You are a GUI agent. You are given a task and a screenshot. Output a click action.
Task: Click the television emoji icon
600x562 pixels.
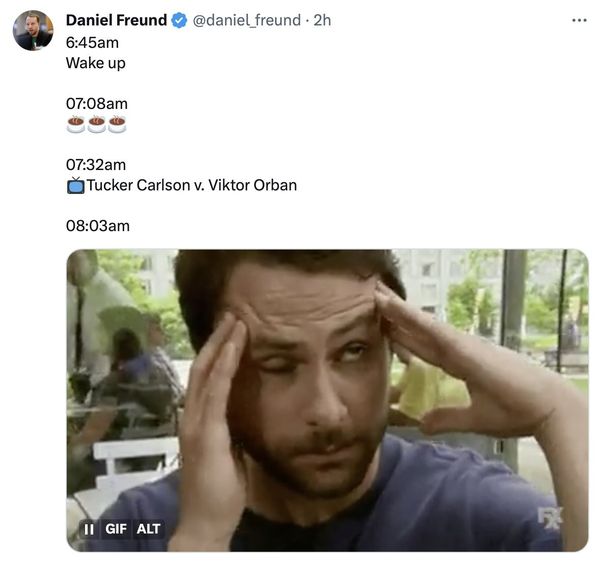[x=76, y=185]
